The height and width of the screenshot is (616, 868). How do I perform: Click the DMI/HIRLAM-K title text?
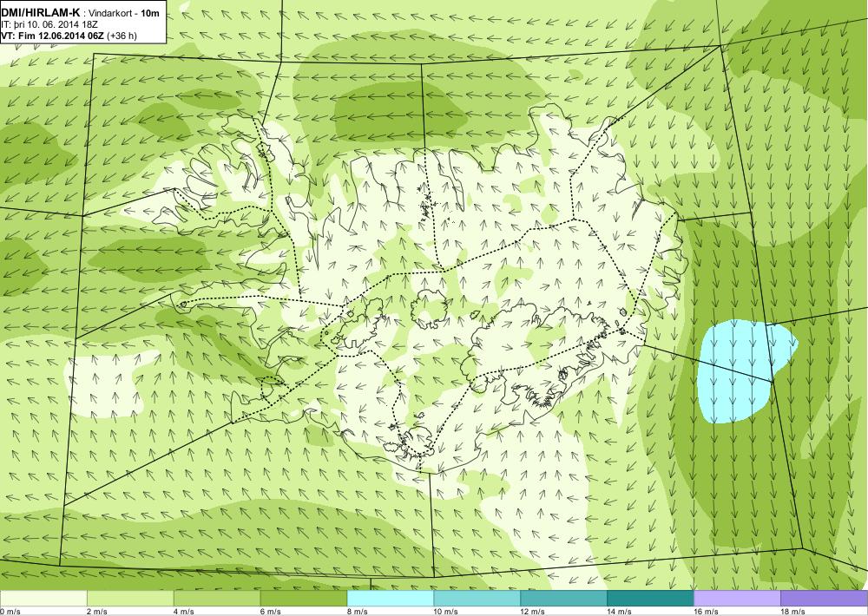tap(41, 11)
